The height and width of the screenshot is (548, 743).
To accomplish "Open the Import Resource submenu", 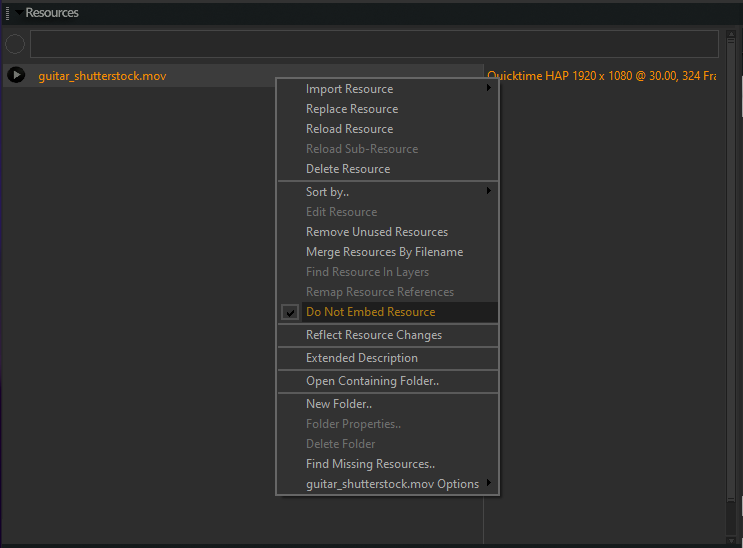I will click(x=388, y=89).
